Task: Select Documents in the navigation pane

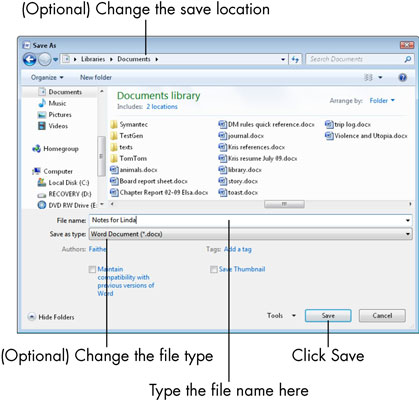Action: pos(60,92)
